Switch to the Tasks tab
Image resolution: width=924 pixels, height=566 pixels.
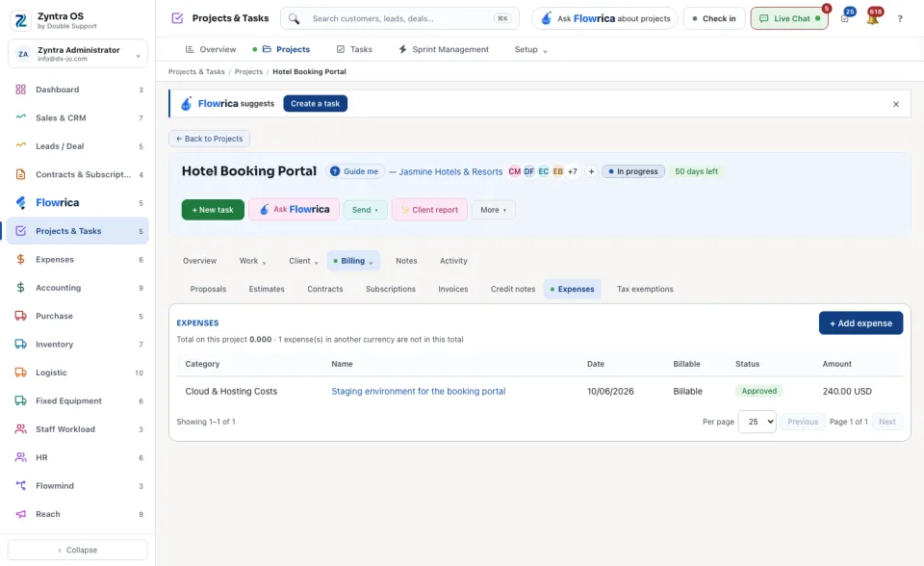point(354,49)
